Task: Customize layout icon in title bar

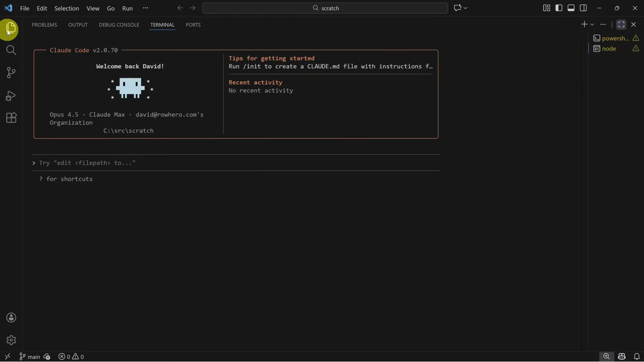Action: pyautogui.click(x=547, y=8)
